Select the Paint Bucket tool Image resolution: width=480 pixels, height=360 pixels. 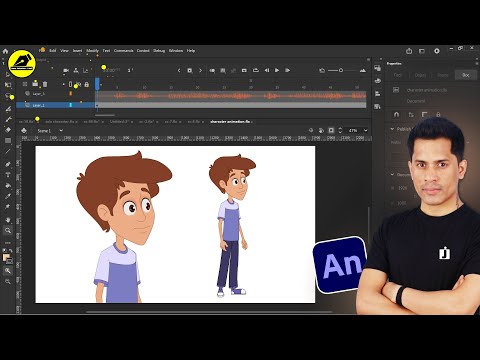(8, 186)
